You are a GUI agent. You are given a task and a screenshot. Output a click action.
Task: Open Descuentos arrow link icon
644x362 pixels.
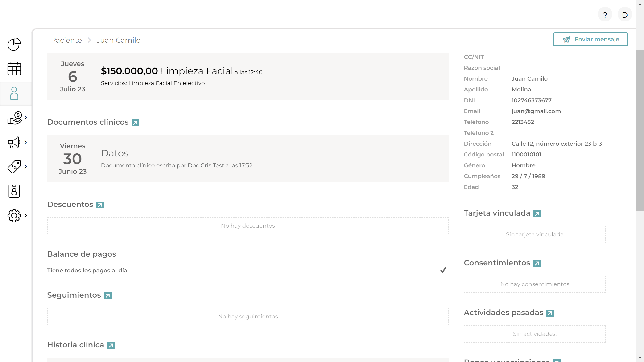[100, 205]
